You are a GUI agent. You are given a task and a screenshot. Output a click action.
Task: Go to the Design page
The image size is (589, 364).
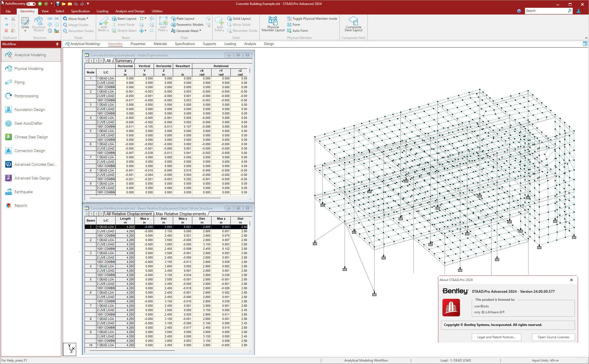tap(269, 44)
